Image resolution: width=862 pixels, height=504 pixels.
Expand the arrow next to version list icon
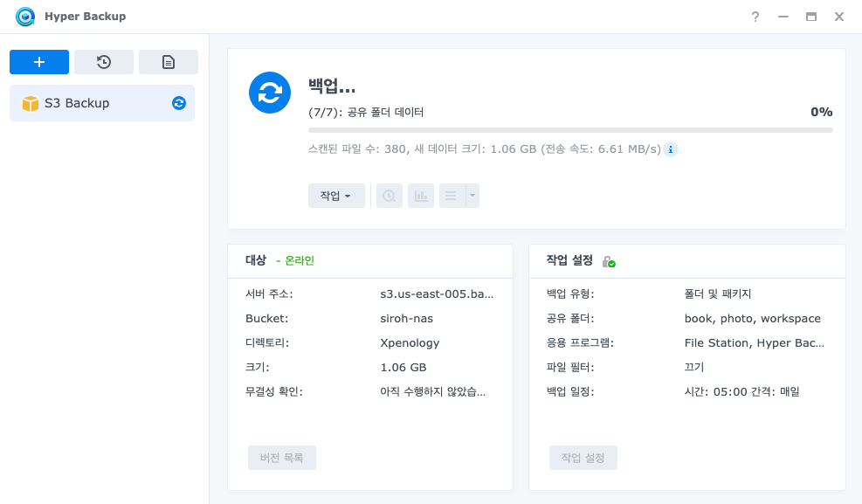pyautogui.click(x=472, y=196)
